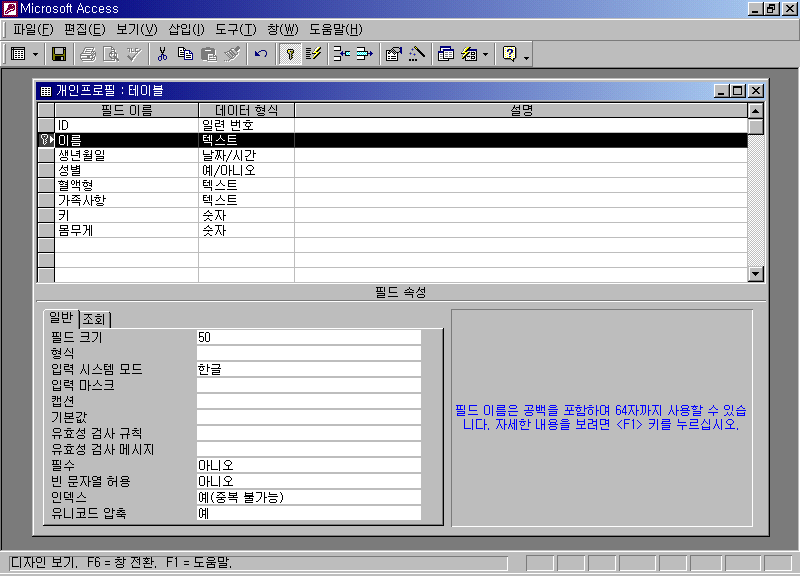Click the 캡션 property field

coord(309,401)
